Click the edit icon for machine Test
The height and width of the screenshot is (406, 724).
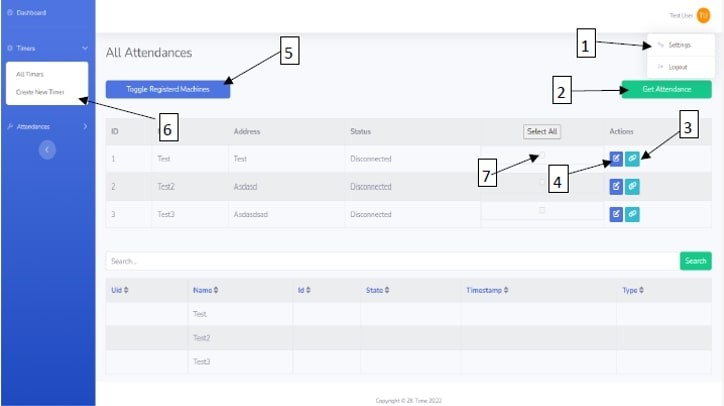(616, 158)
